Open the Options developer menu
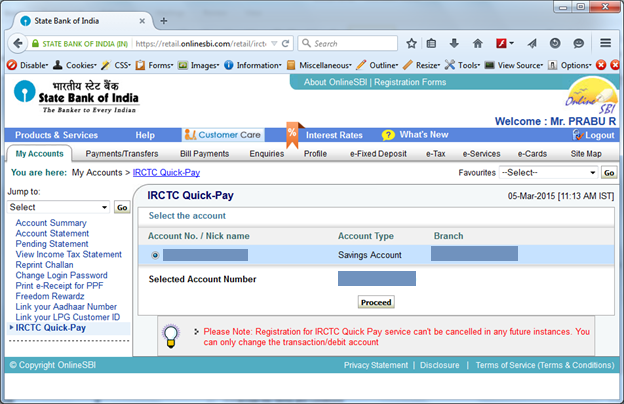Screen dimensions: 624x404 569,65
